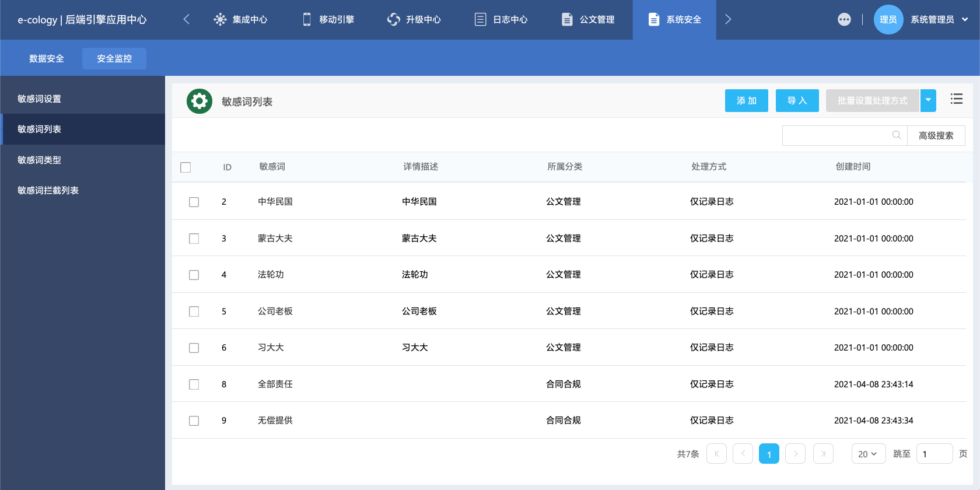Click the 批量设置处理方式 button
Screen dimensions: 980x490
pyautogui.click(x=873, y=100)
